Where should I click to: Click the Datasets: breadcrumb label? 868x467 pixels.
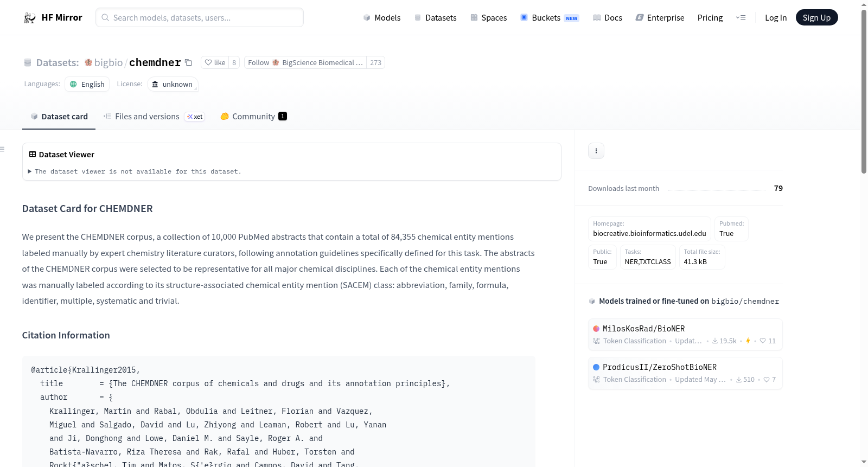(x=58, y=62)
